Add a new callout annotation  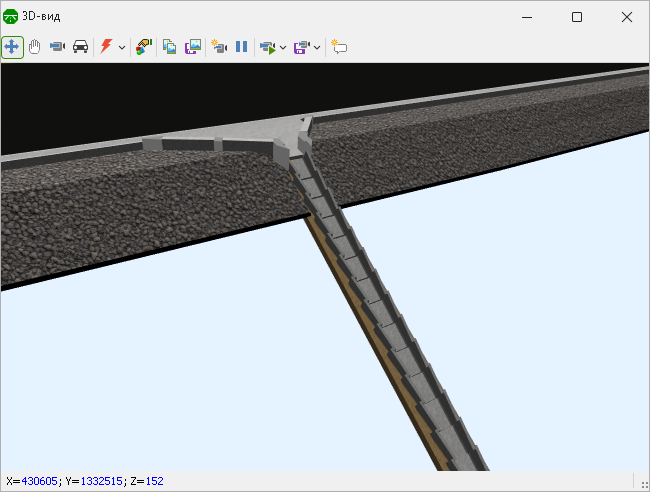[339, 47]
